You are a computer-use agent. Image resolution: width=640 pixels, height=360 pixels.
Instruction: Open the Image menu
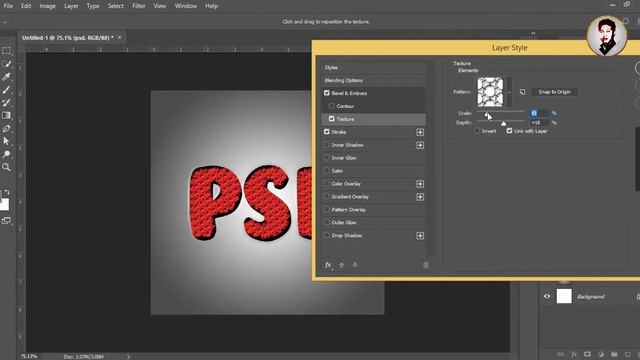[47, 6]
